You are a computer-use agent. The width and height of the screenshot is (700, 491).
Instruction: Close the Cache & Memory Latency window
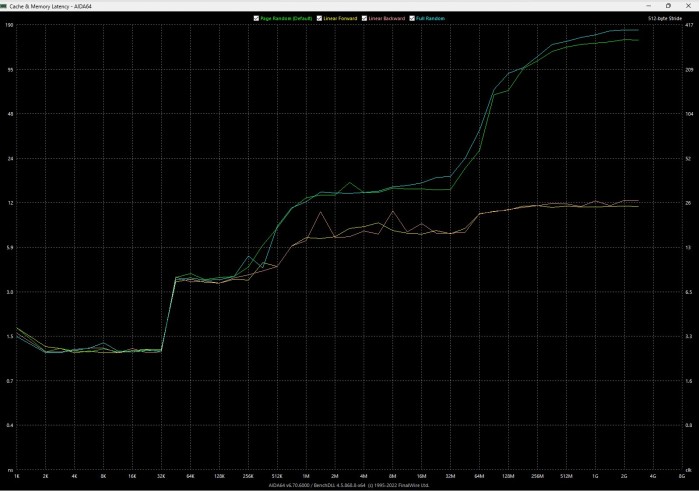pos(688,6)
